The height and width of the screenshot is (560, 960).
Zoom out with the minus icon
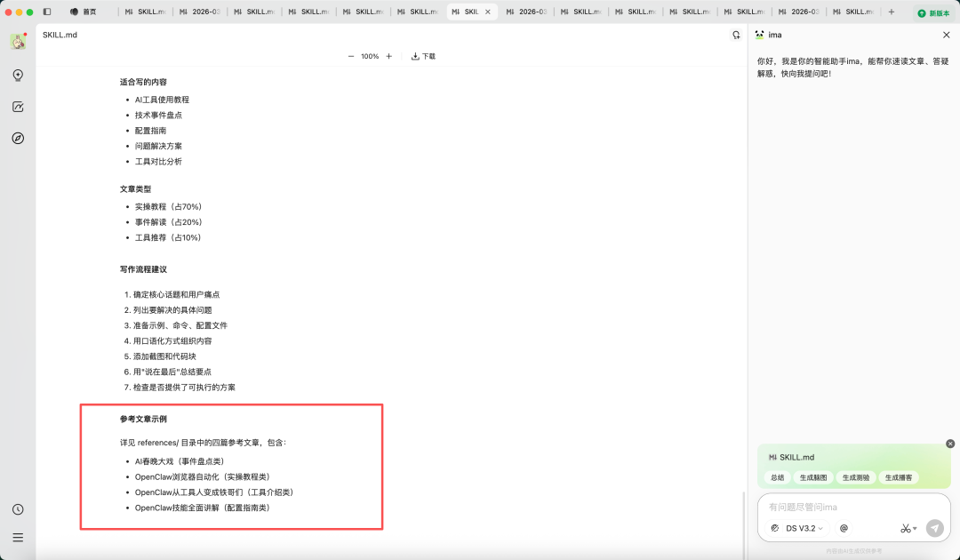pos(351,56)
